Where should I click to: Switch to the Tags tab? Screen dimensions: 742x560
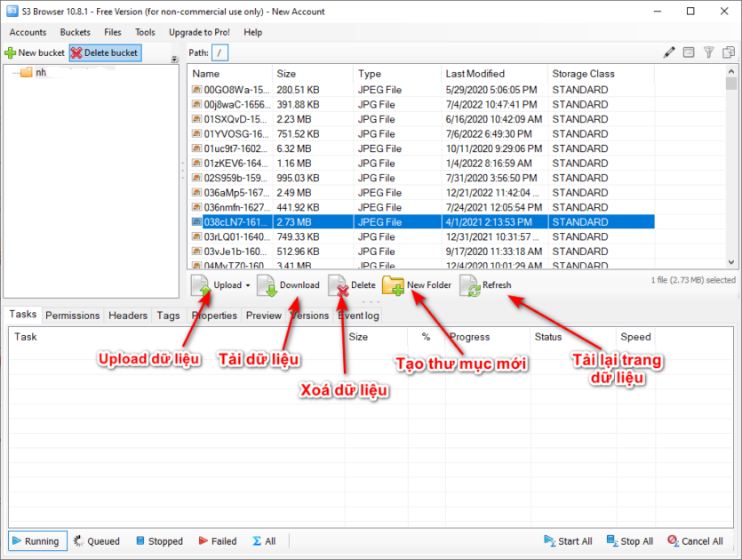click(168, 316)
